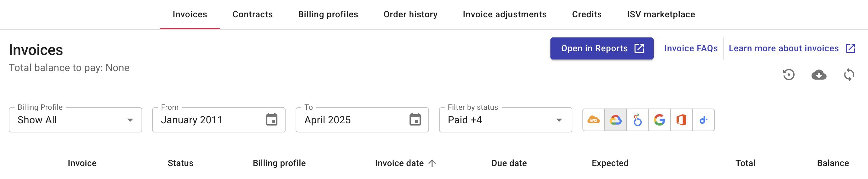
Task: Open the To date calendar picker
Action: [x=415, y=120]
